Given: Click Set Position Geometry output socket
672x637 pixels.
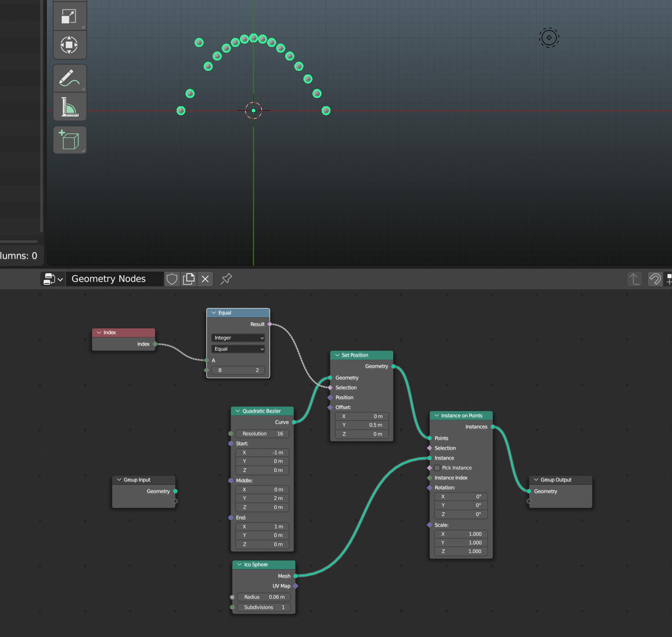Looking at the screenshot, I should coord(393,366).
